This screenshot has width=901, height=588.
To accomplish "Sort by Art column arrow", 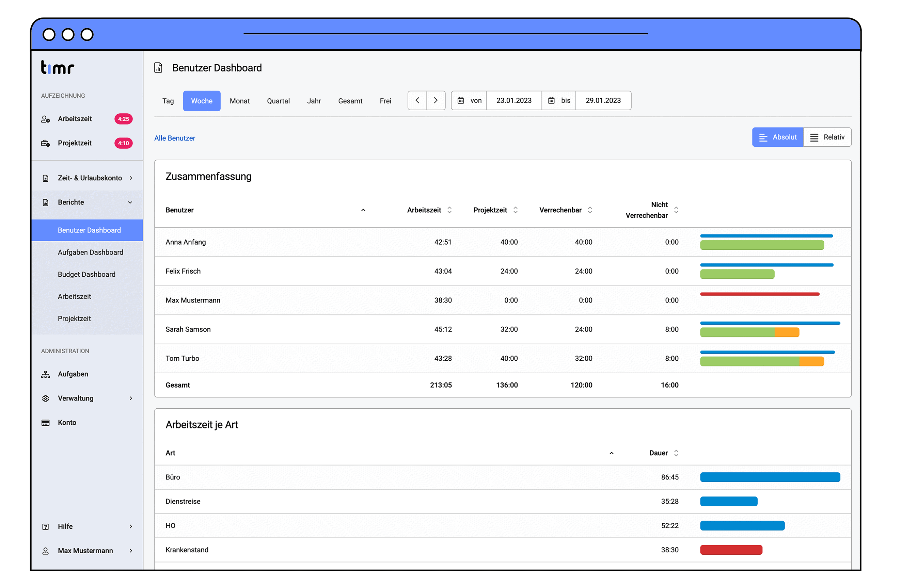I will [x=612, y=453].
